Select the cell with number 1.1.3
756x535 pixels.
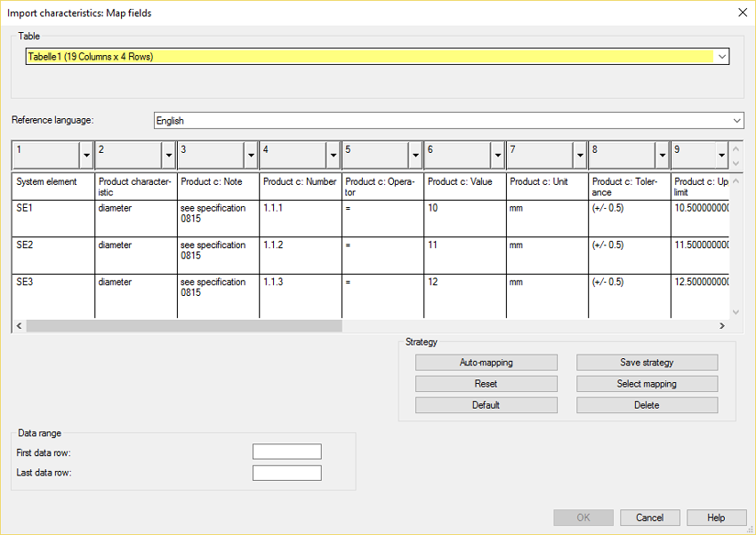[x=301, y=296]
